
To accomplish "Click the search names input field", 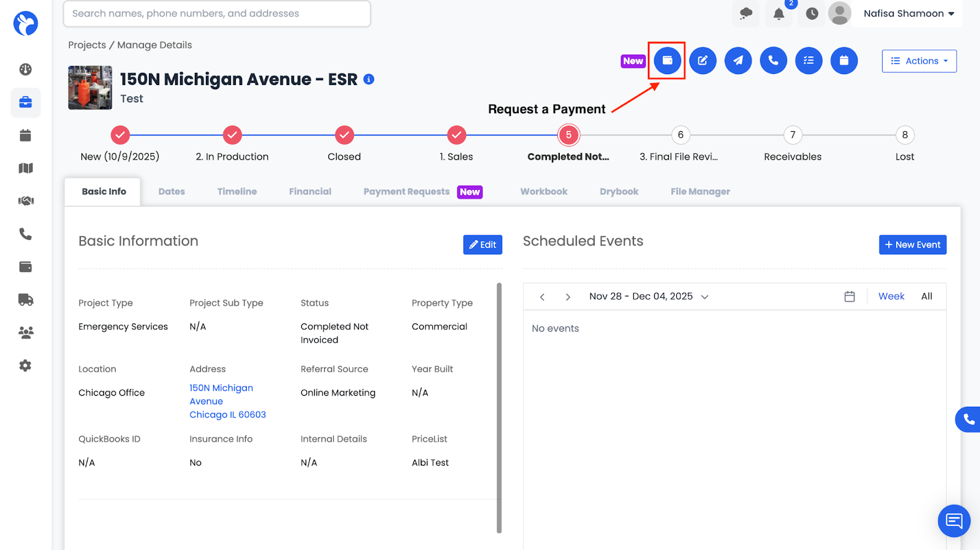I will click(x=217, y=13).
